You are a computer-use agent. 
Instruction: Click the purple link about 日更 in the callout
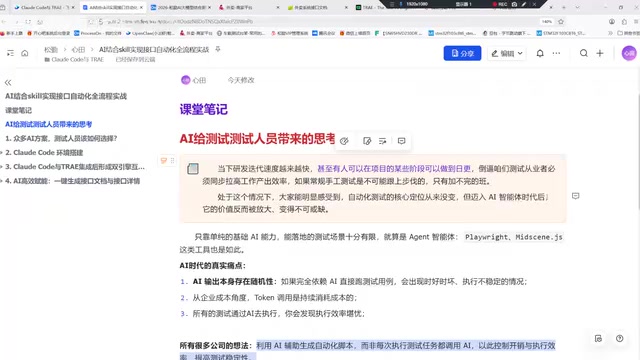click(x=394, y=169)
